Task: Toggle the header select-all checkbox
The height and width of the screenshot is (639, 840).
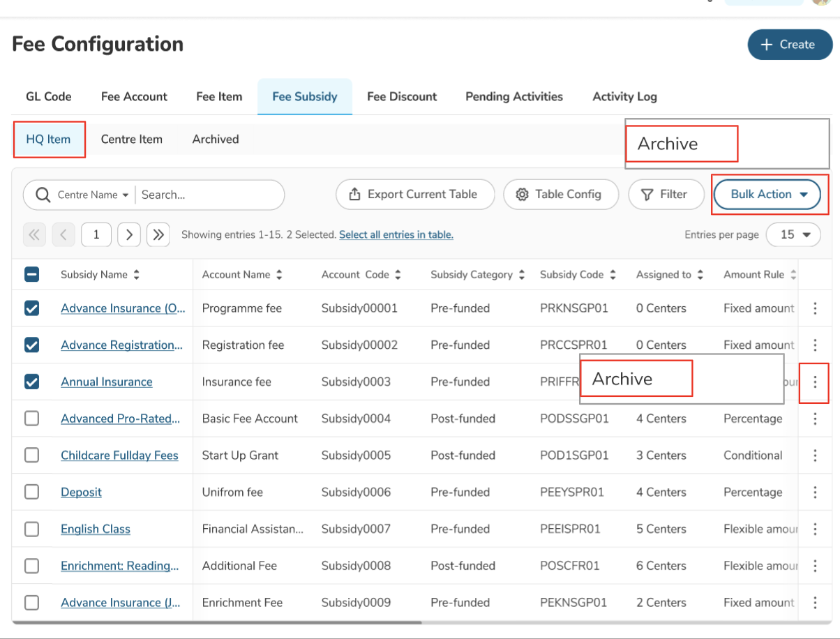Action: (x=32, y=275)
